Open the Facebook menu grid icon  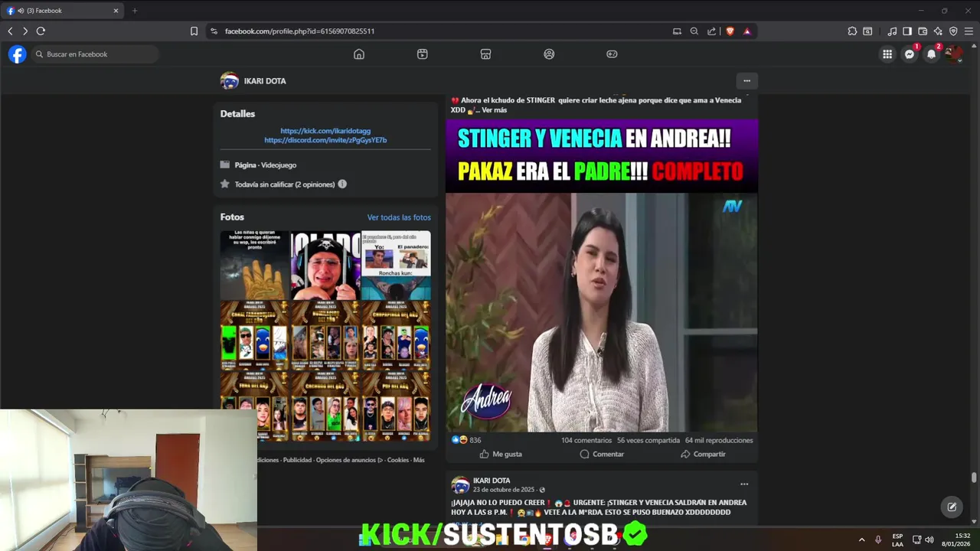pos(887,54)
